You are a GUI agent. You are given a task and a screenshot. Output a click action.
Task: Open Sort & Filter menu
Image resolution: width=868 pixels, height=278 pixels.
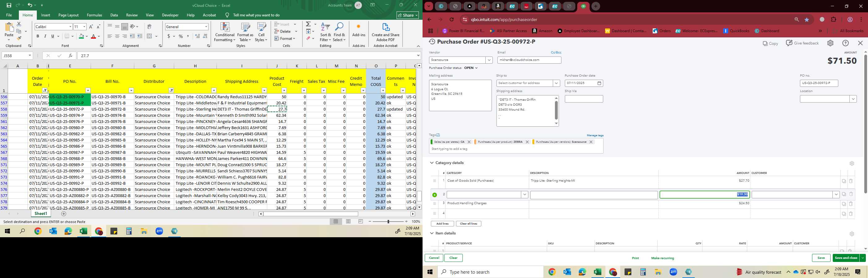point(325,32)
